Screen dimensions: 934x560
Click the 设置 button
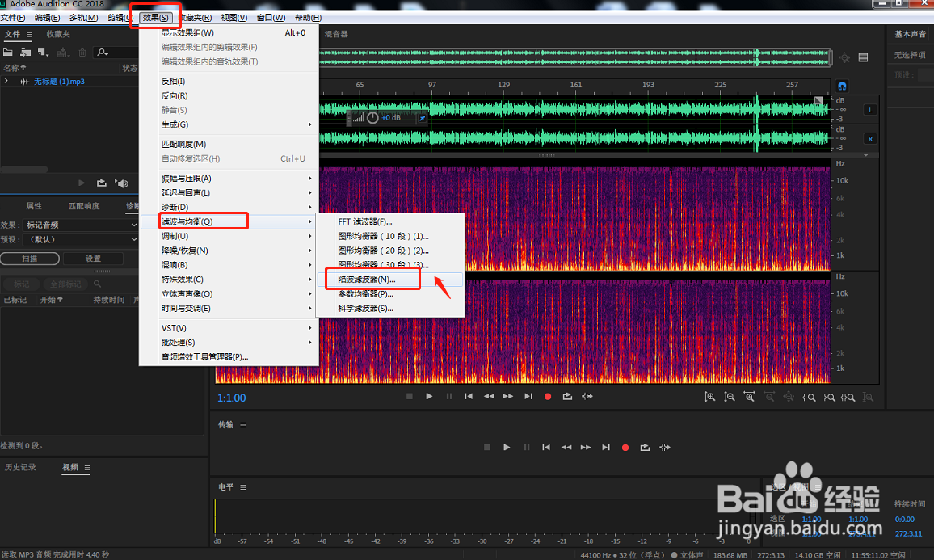pyautogui.click(x=93, y=259)
